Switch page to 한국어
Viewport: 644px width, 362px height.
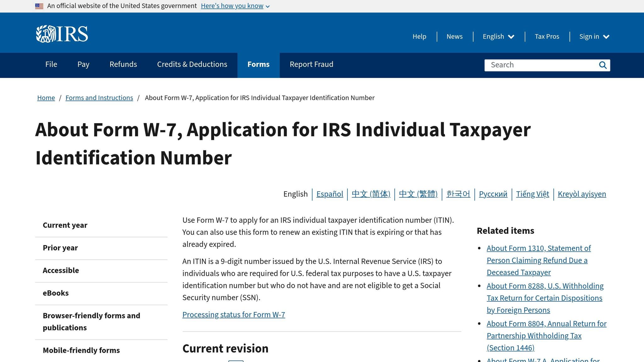pyautogui.click(x=458, y=194)
